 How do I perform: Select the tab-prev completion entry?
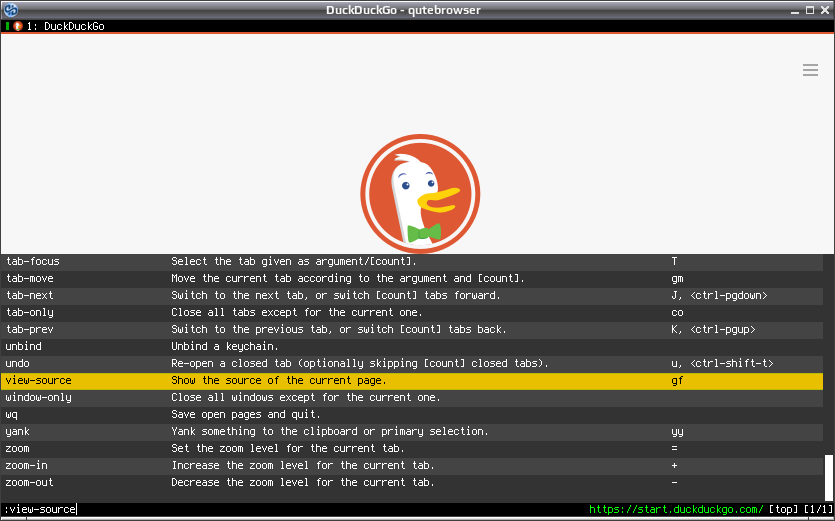412,330
